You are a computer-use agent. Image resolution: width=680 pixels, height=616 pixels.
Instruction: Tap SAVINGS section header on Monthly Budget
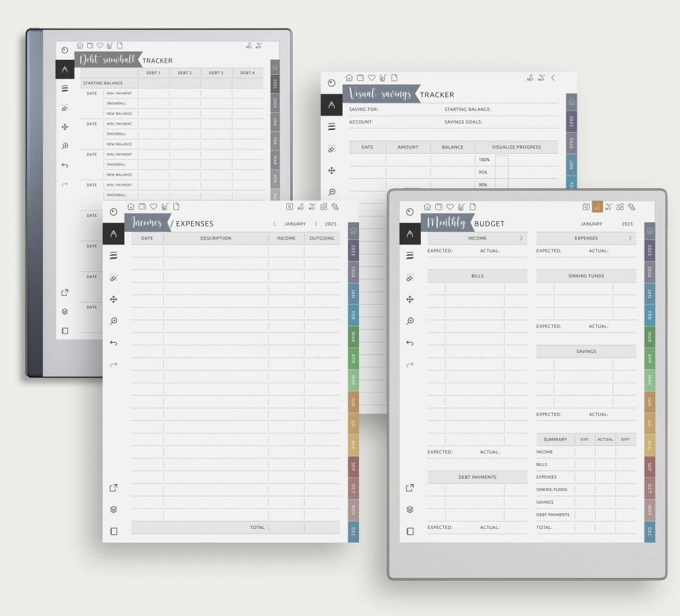click(586, 351)
